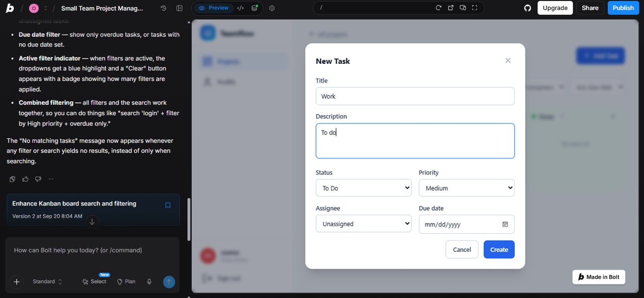Open the database icon in the toolbar
644x298 pixels.
point(255,8)
